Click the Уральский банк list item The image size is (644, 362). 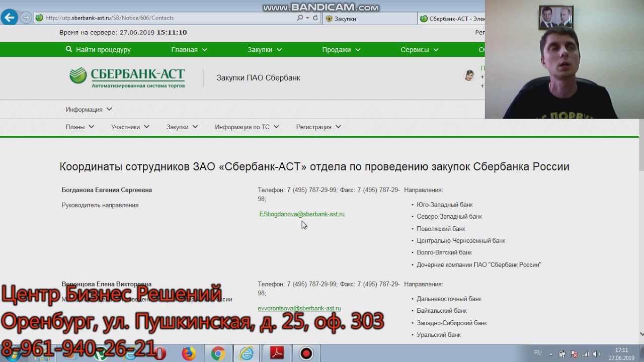(x=439, y=335)
